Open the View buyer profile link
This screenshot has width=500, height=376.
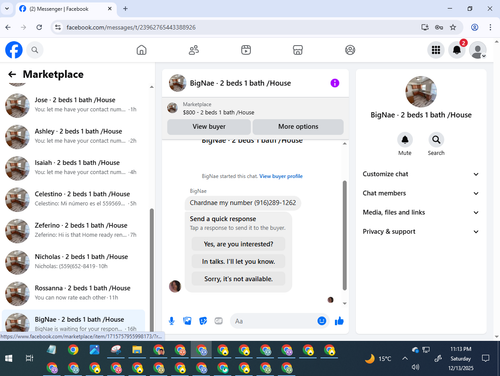(x=281, y=176)
